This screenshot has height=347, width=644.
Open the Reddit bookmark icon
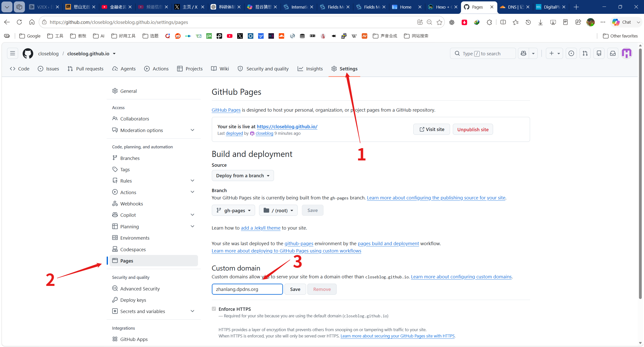tap(178, 36)
